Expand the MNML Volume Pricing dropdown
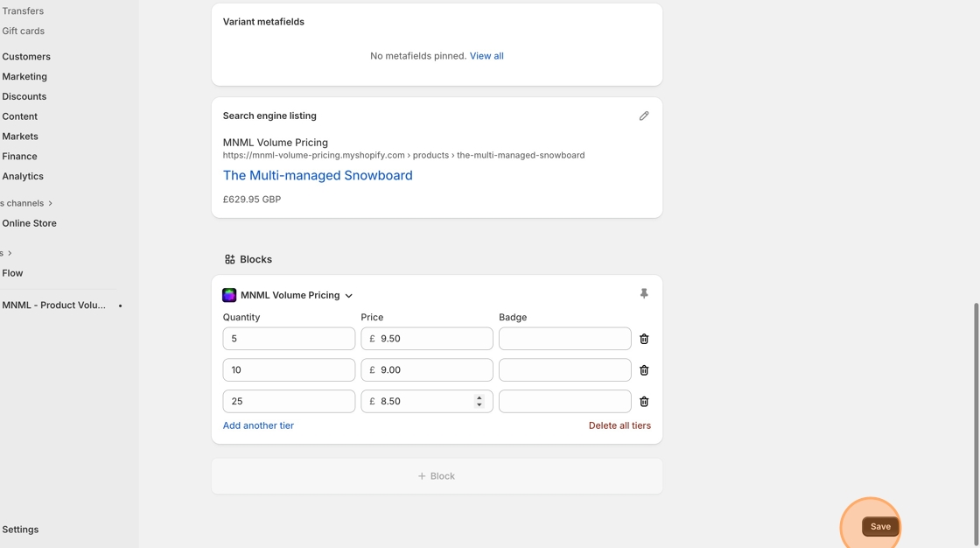 click(348, 296)
